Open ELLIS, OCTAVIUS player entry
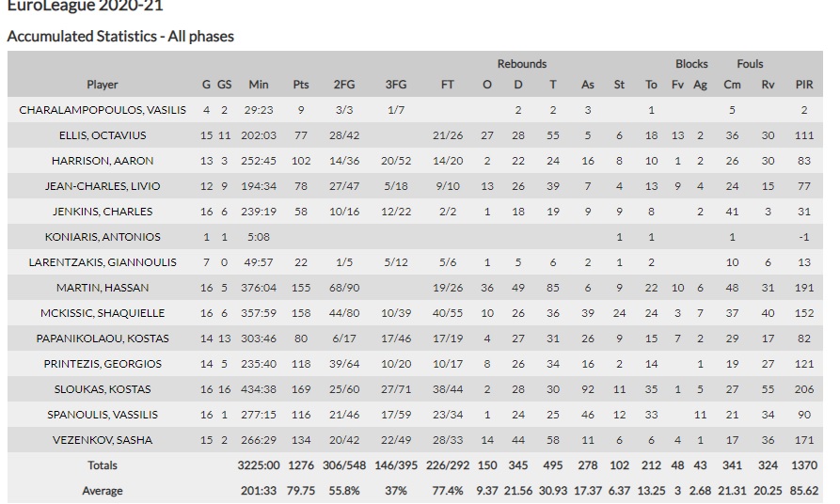 point(103,135)
